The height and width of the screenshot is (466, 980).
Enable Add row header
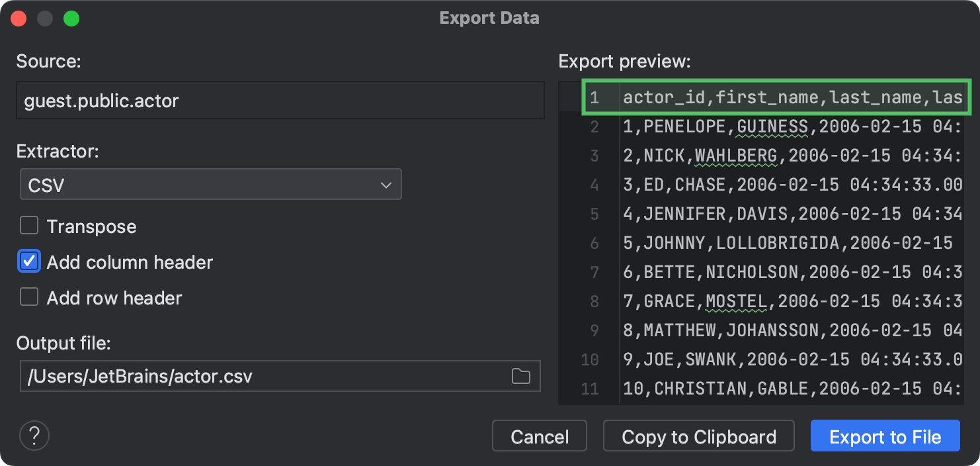point(29,297)
